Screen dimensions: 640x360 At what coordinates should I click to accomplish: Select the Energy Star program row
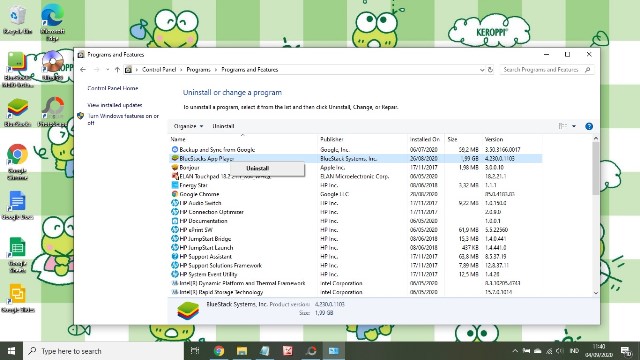click(x=356, y=185)
